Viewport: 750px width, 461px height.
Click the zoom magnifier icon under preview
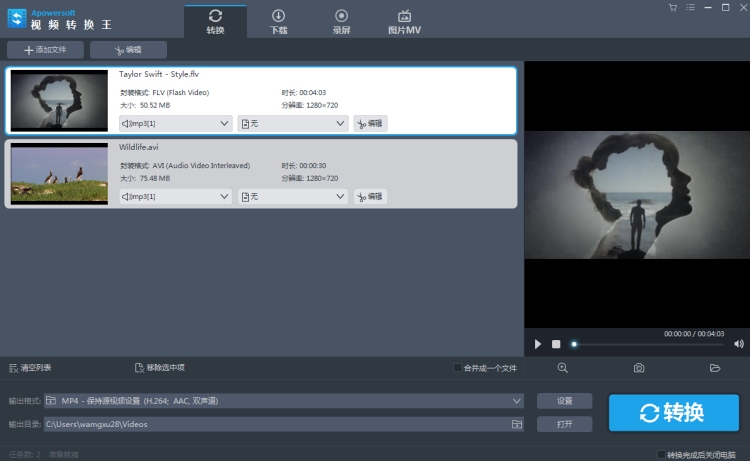[x=562, y=368]
